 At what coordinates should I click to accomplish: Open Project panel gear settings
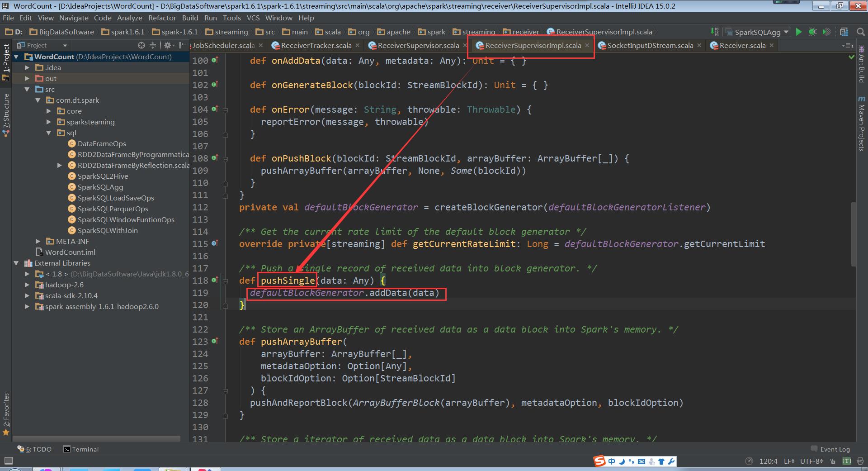168,45
